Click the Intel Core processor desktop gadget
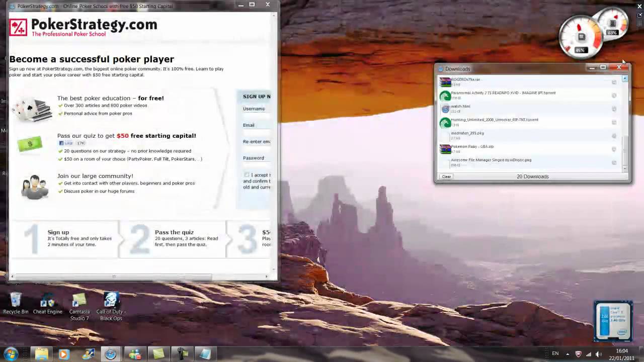The width and height of the screenshot is (644, 362). [613, 321]
